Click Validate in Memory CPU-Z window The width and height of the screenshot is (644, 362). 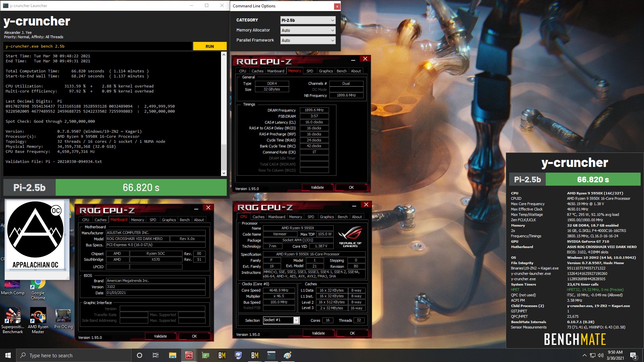[317, 187]
